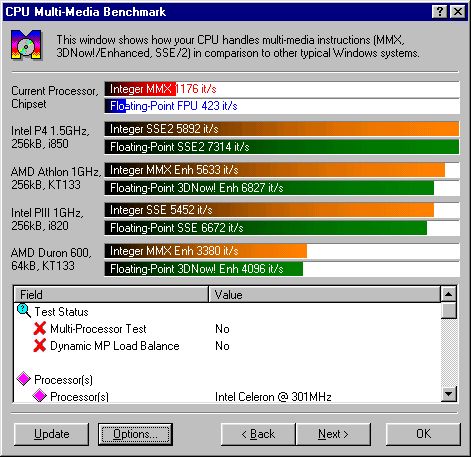Image resolution: width=471 pixels, height=457 pixels.
Task: Click the description text about multi-media instructions
Action: 238,46
